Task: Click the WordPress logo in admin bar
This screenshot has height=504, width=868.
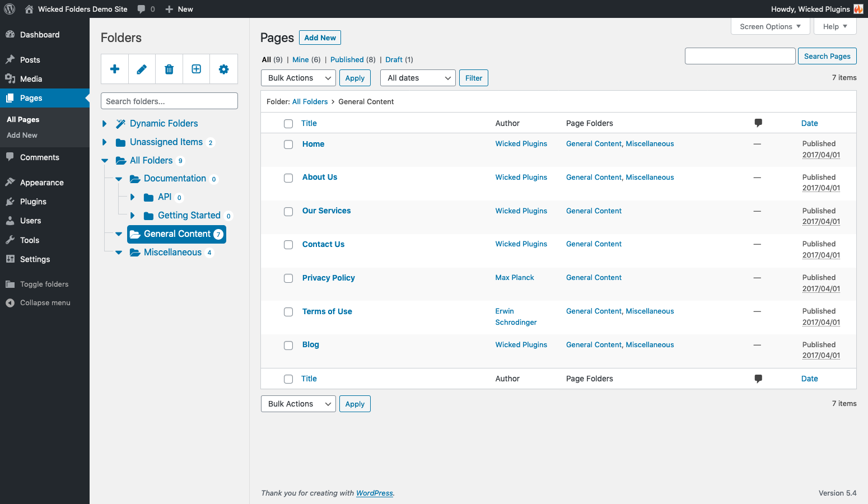Action: point(10,9)
